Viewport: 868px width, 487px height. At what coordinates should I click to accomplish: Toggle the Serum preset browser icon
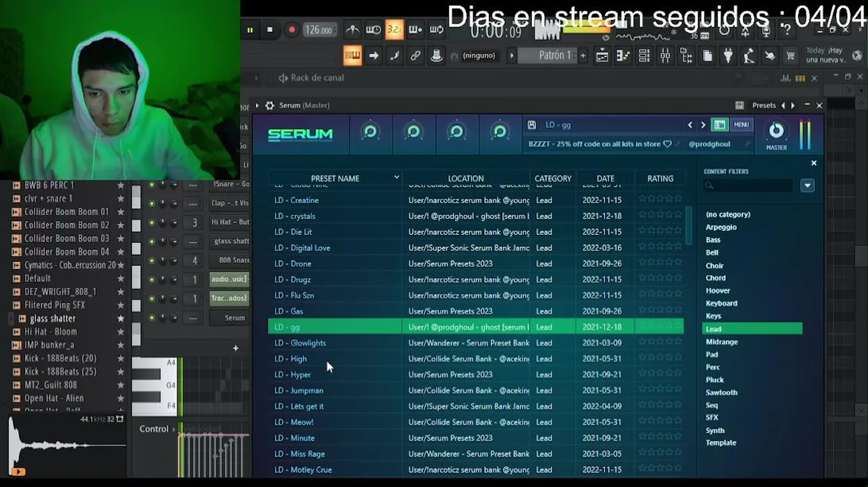coord(720,125)
